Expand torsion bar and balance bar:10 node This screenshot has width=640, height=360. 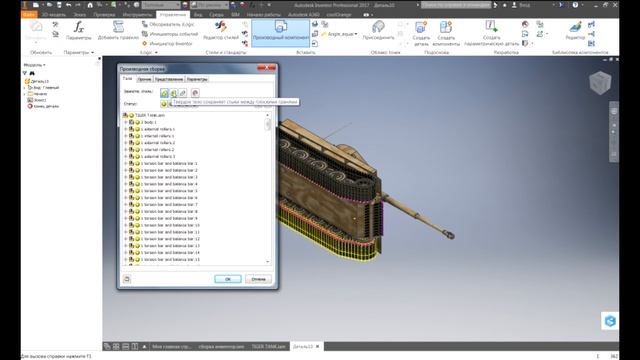point(126,225)
